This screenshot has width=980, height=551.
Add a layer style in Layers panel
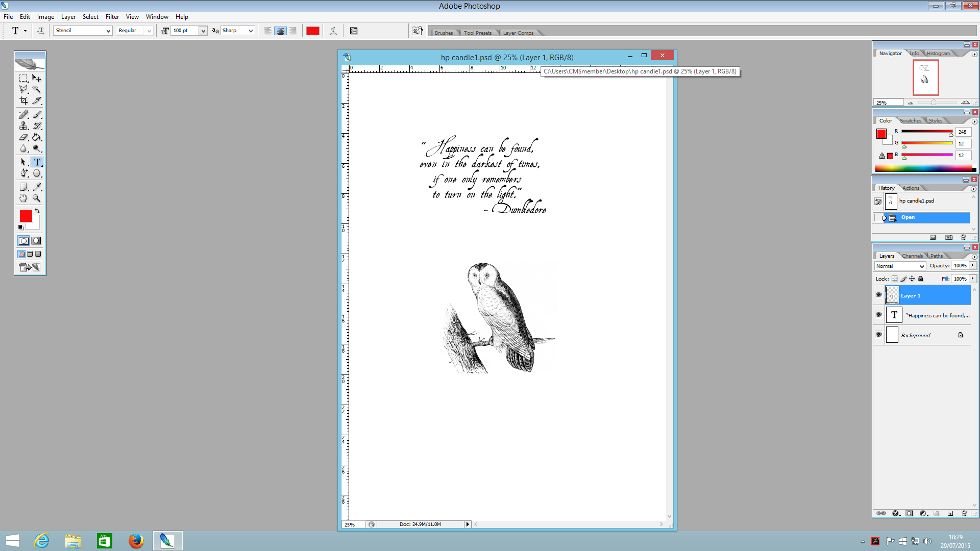895,513
